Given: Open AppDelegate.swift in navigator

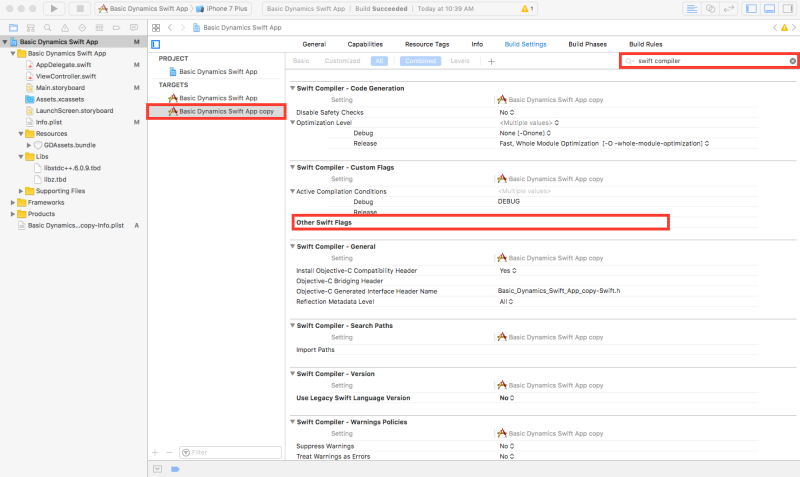Looking at the screenshot, I should (63, 65).
